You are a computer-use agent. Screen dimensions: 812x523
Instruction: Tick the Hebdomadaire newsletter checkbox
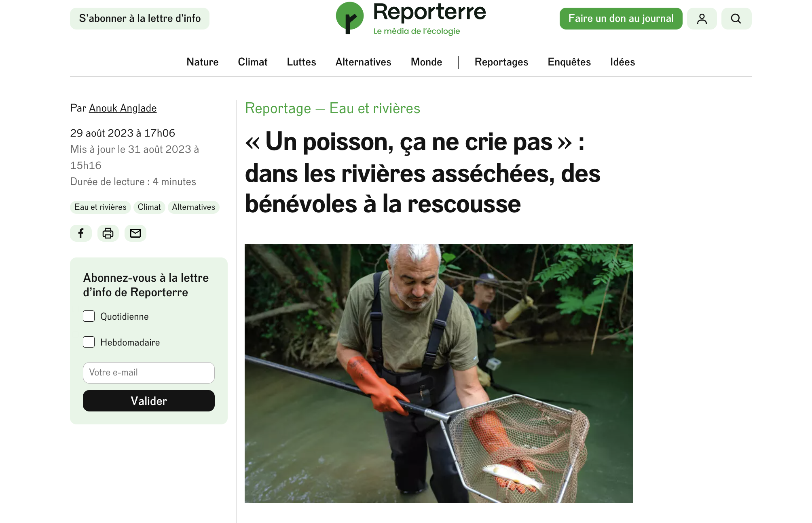tap(89, 342)
